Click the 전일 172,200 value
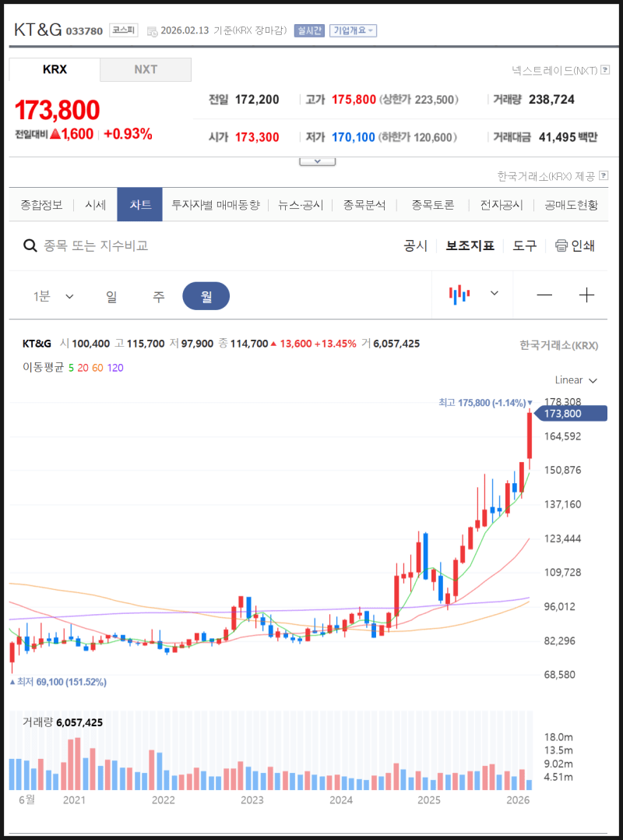The width and height of the screenshot is (623, 840). pyautogui.click(x=257, y=99)
